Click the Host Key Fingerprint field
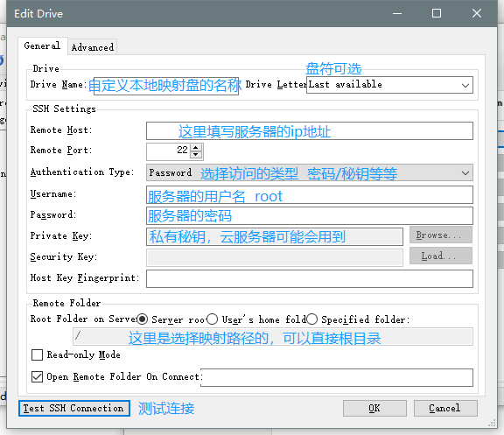The width and height of the screenshot is (504, 435). (x=310, y=278)
